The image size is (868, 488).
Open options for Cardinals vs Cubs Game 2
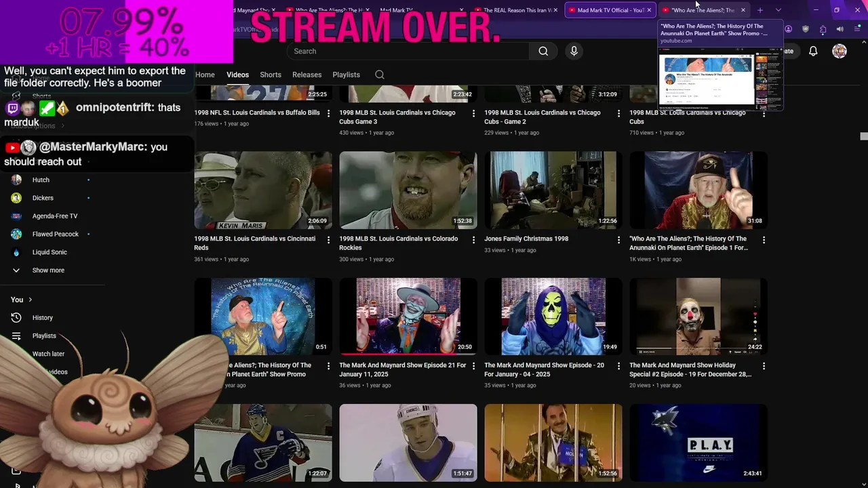(618, 113)
